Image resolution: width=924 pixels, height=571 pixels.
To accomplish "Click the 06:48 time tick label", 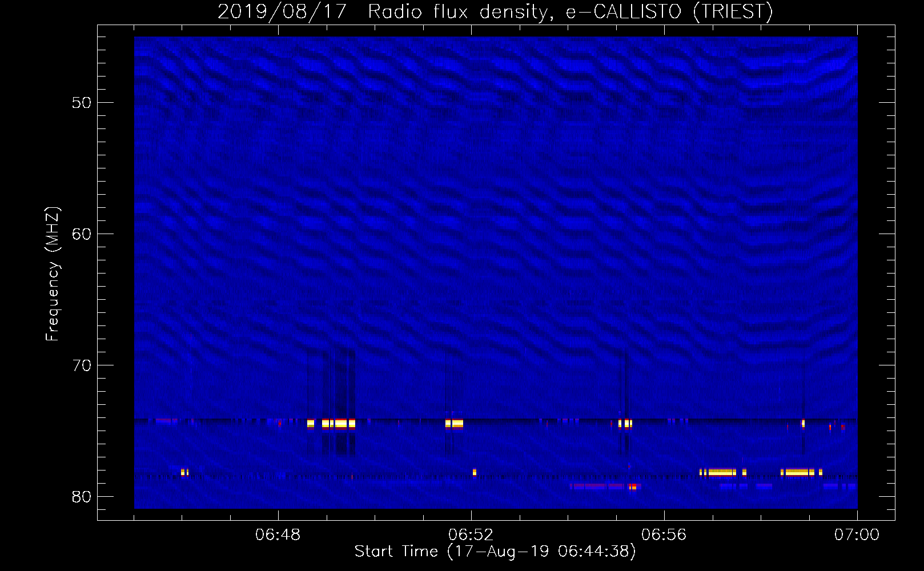I will (x=278, y=535).
